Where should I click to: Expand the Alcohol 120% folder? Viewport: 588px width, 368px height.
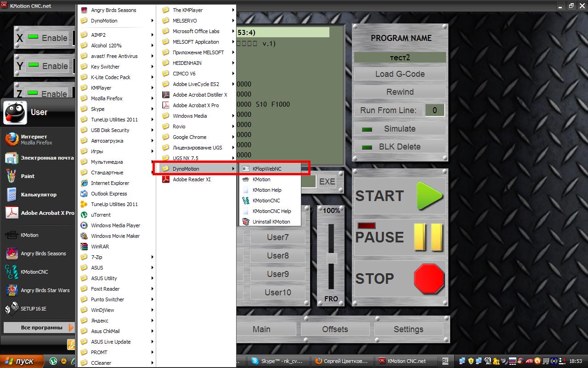tap(117, 46)
